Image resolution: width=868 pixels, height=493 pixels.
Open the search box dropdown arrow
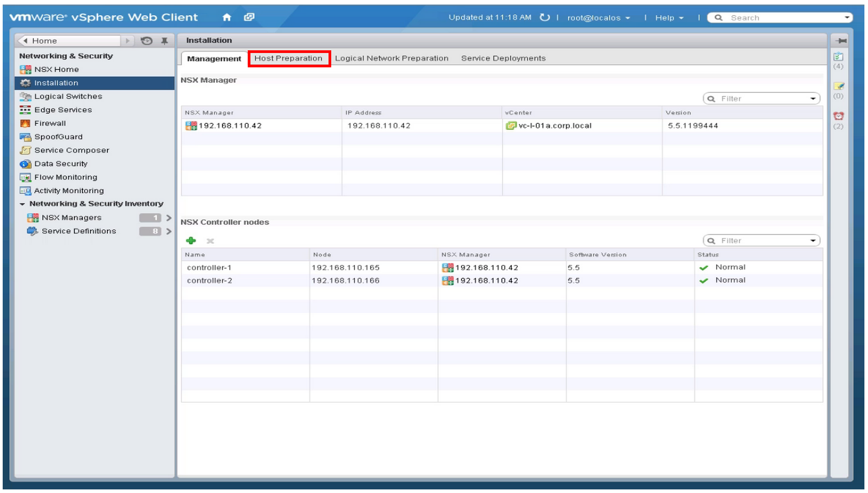(x=846, y=18)
